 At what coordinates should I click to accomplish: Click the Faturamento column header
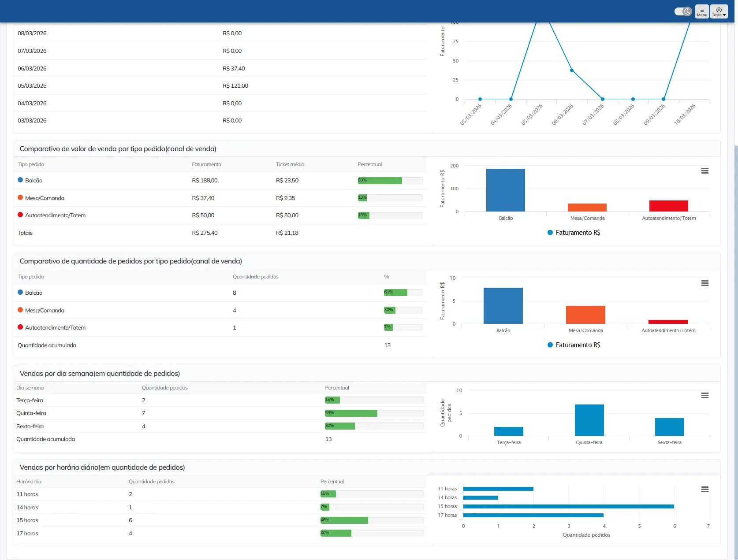(206, 164)
